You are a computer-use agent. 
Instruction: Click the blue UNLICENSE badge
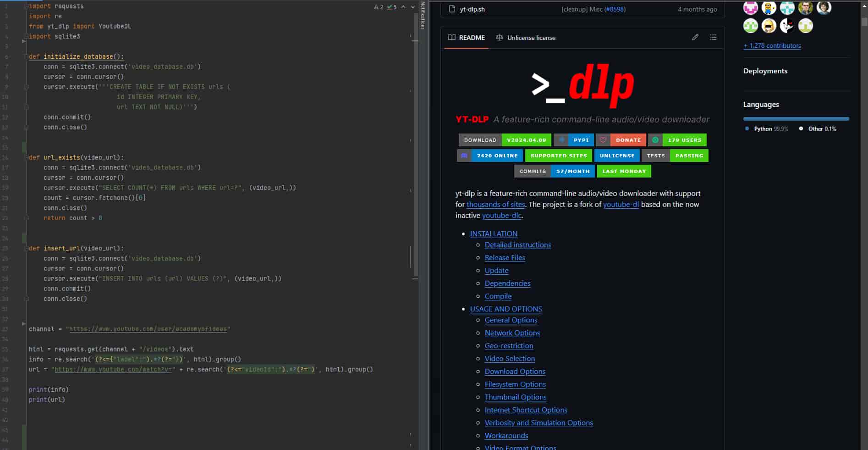tap(617, 156)
